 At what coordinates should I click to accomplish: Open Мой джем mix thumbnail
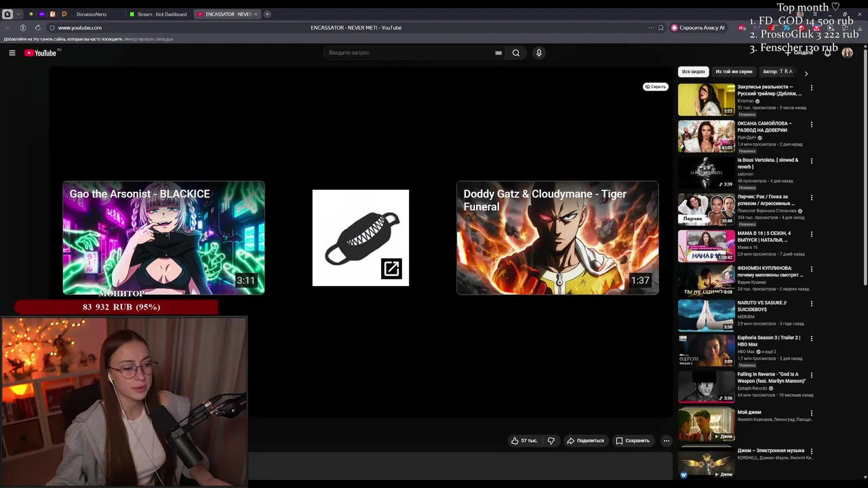click(706, 424)
